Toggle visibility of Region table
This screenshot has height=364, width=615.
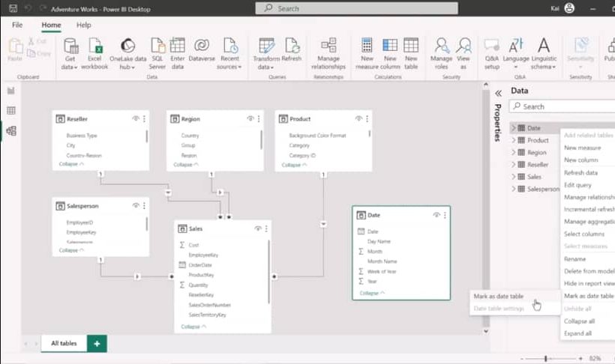(x=250, y=118)
